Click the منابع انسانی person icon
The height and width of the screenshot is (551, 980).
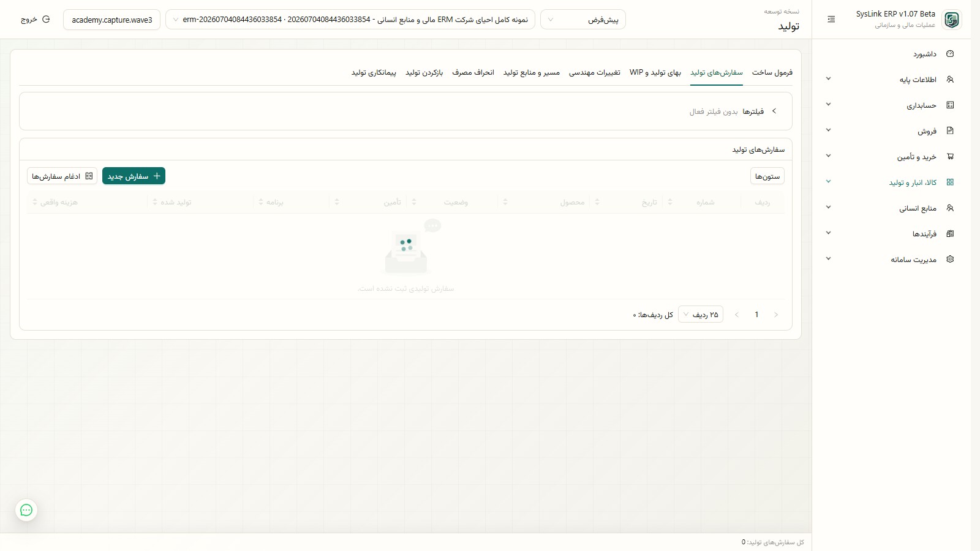[950, 208]
